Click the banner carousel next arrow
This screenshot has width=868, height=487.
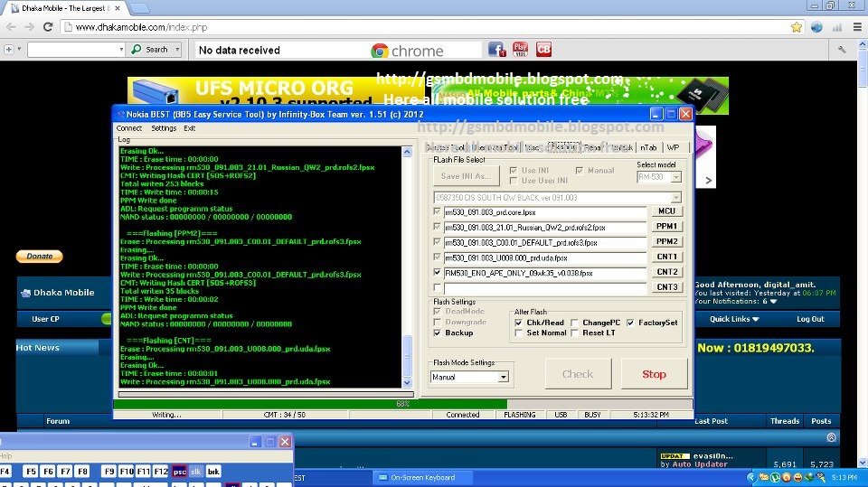(x=708, y=180)
